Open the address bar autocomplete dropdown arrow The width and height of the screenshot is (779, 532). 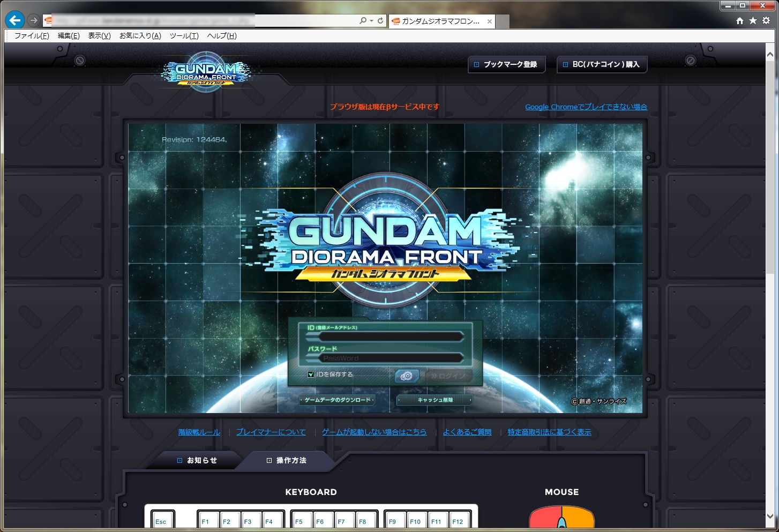click(x=371, y=20)
